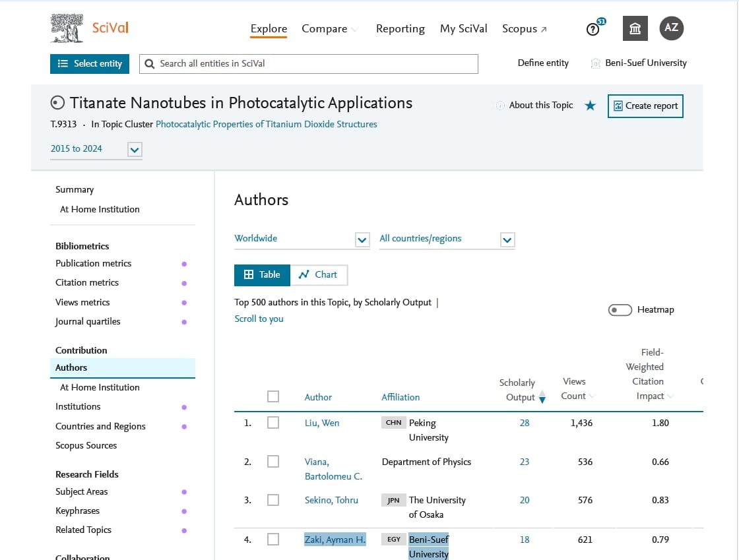Open Scopus Sources in the sidebar
The image size is (739, 560).
86,445
